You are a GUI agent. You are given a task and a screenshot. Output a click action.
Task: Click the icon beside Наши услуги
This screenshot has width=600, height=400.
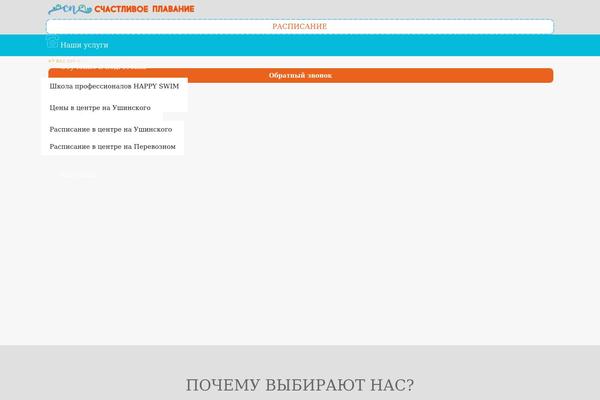pos(52,42)
